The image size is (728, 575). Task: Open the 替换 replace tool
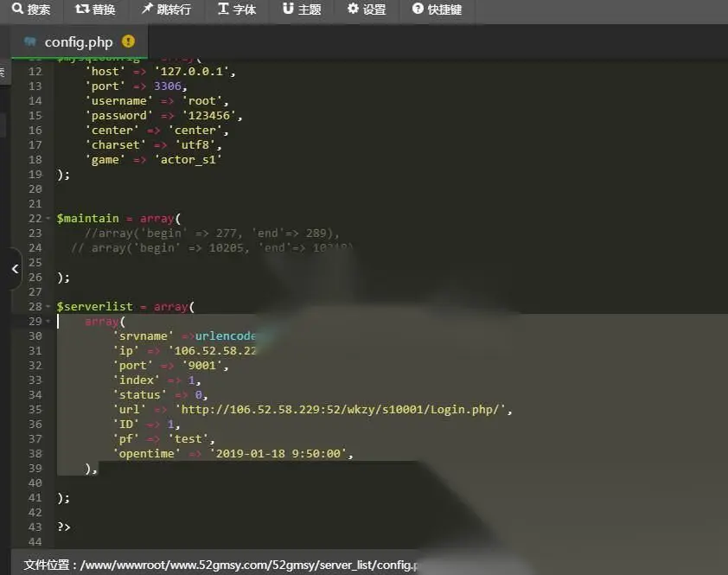click(x=95, y=10)
